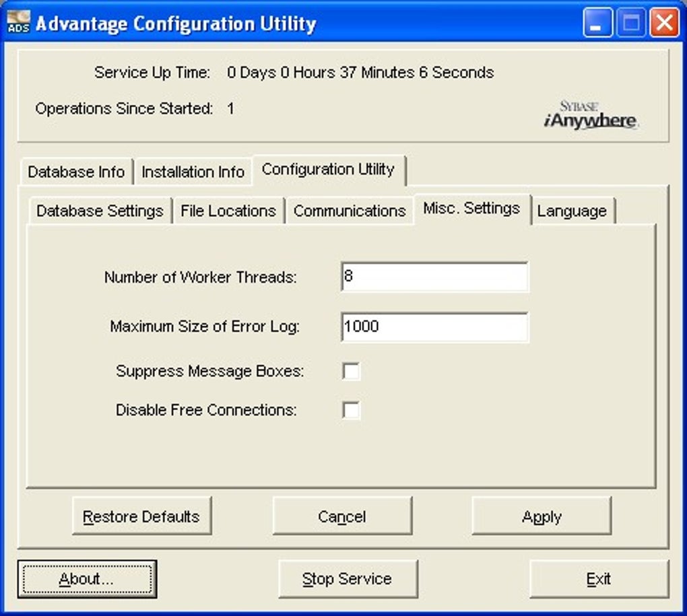Apply the current settings
The height and width of the screenshot is (616, 687).
(x=542, y=516)
